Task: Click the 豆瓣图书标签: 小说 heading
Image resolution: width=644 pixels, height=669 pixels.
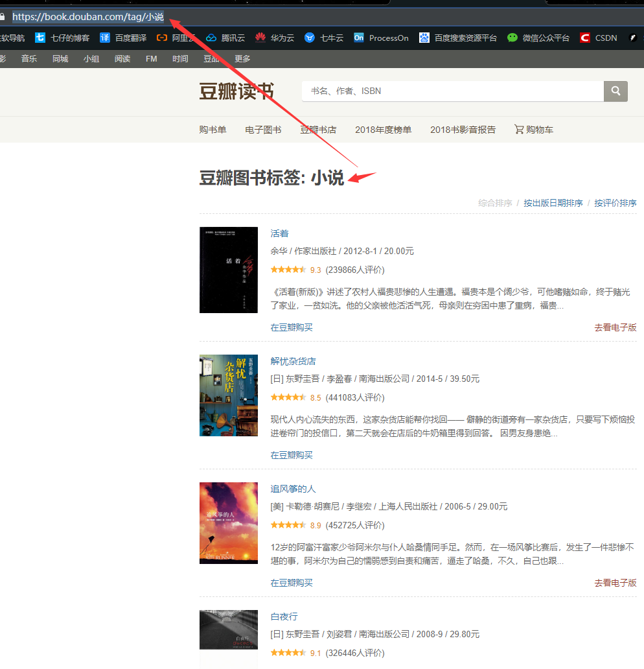Action: coord(271,178)
